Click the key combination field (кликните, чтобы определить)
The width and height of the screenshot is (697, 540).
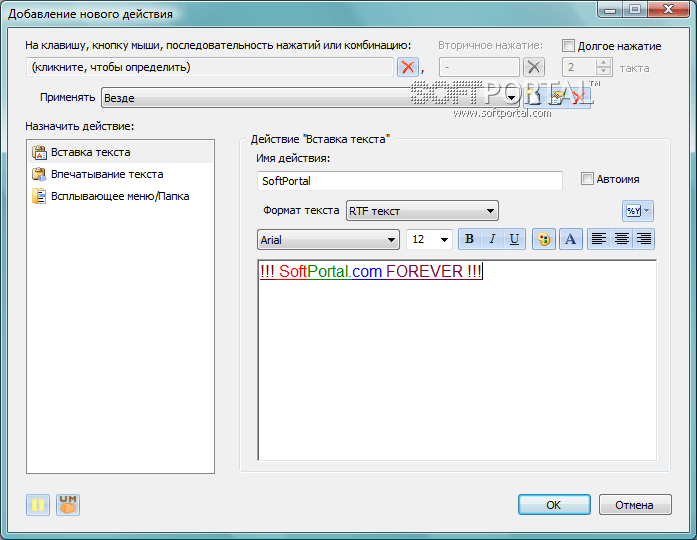pos(210,67)
